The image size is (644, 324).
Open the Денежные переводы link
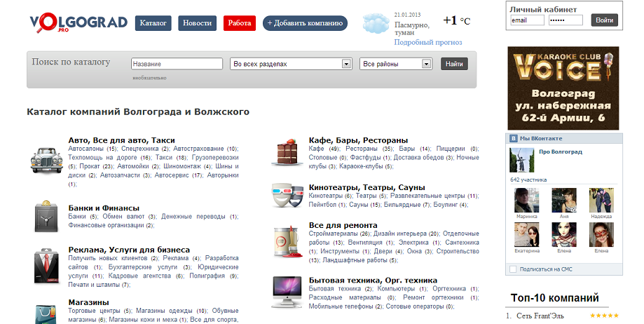click(x=193, y=216)
